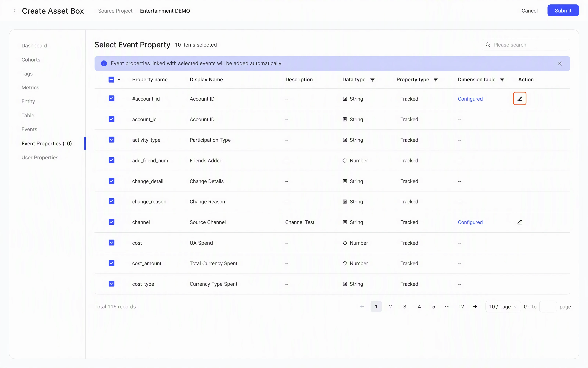Deselect the add_friend_num property
This screenshot has width=588, height=368.
click(x=112, y=160)
